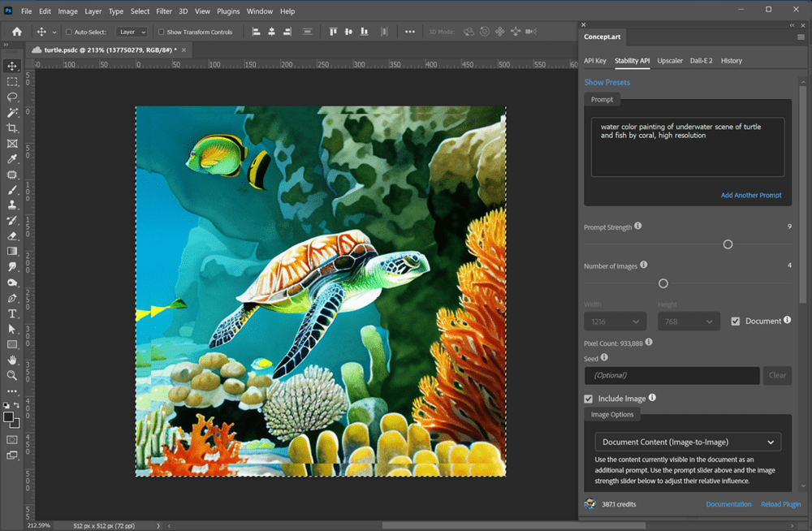Select the Frame tool
This screenshot has height=531, width=812.
[12, 144]
